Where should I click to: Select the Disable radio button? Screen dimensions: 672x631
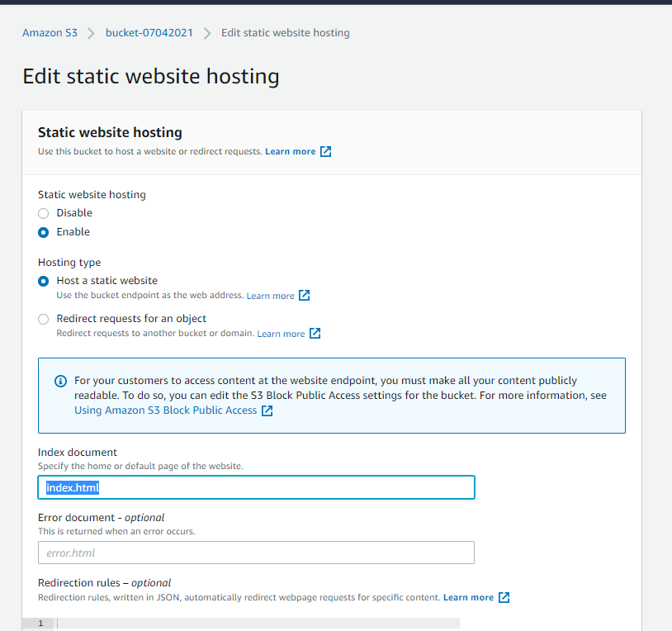click(x=43, y=213)
